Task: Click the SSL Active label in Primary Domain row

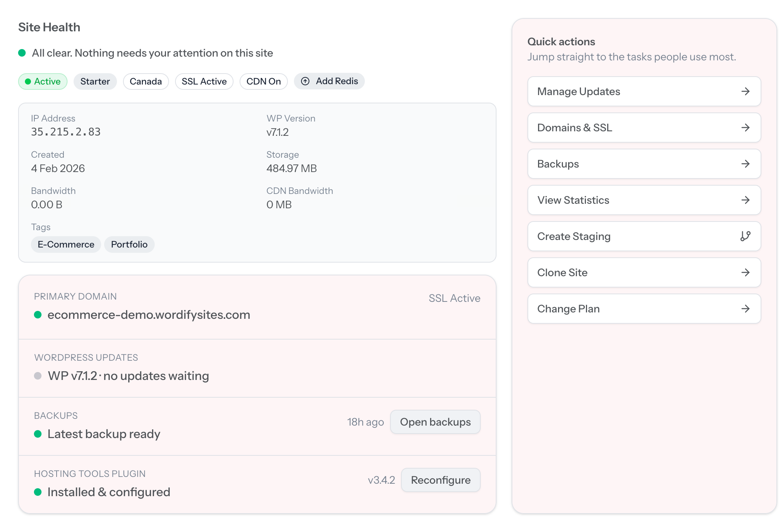Action: (x=454, y=298)
